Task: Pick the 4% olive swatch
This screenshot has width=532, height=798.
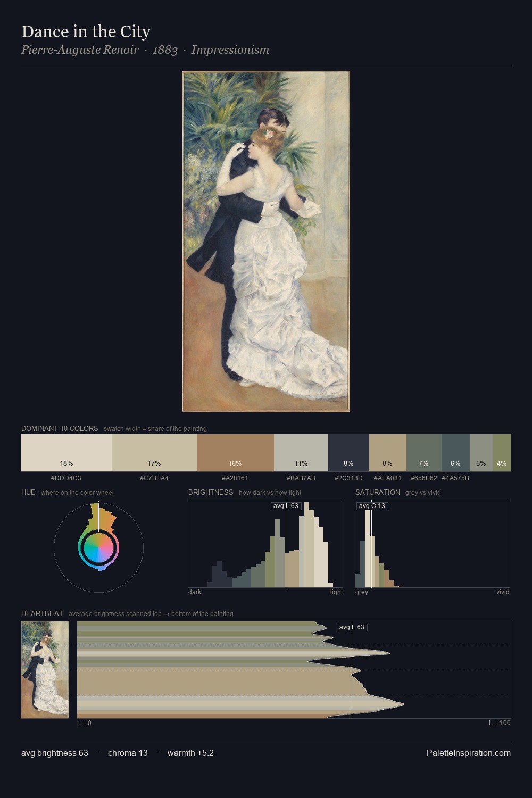Action: click(x=502, y=453)
